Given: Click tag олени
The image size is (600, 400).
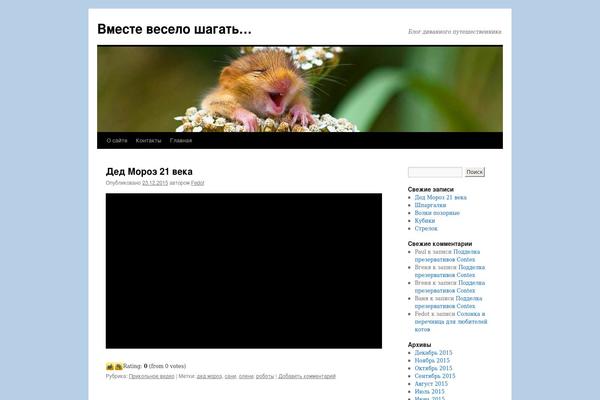Looking at the screenshot, I should click(246, 376).
